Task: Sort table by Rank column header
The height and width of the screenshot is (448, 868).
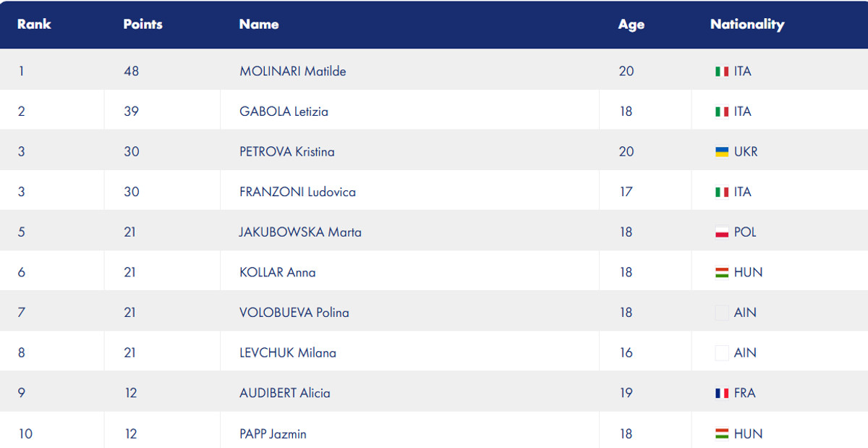Action: (x=34, y=24)
